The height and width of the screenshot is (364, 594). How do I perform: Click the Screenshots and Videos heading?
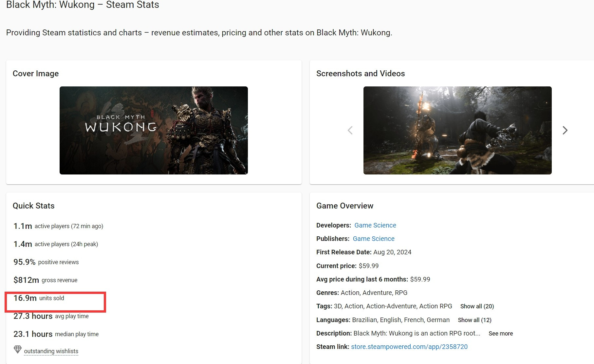pos(361,74)
